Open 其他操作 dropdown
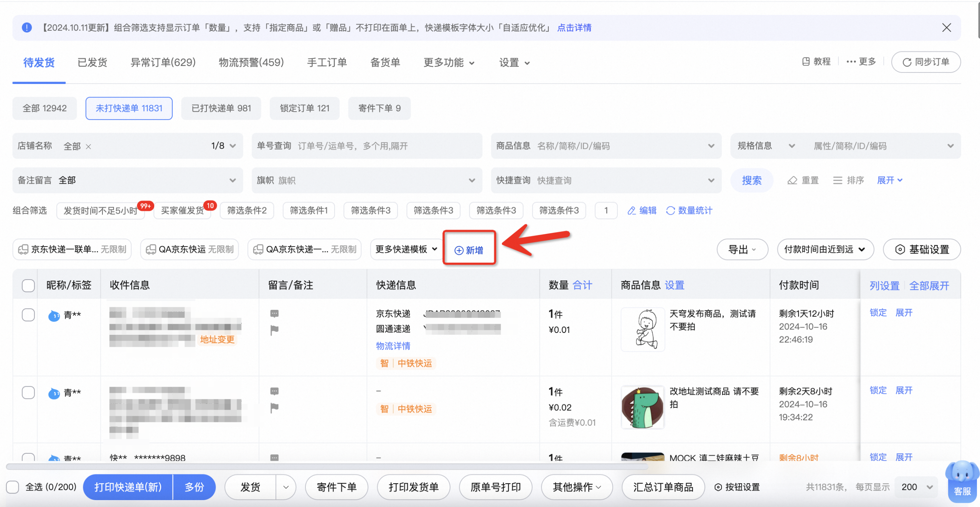980x507 pixels. (576, 487)
